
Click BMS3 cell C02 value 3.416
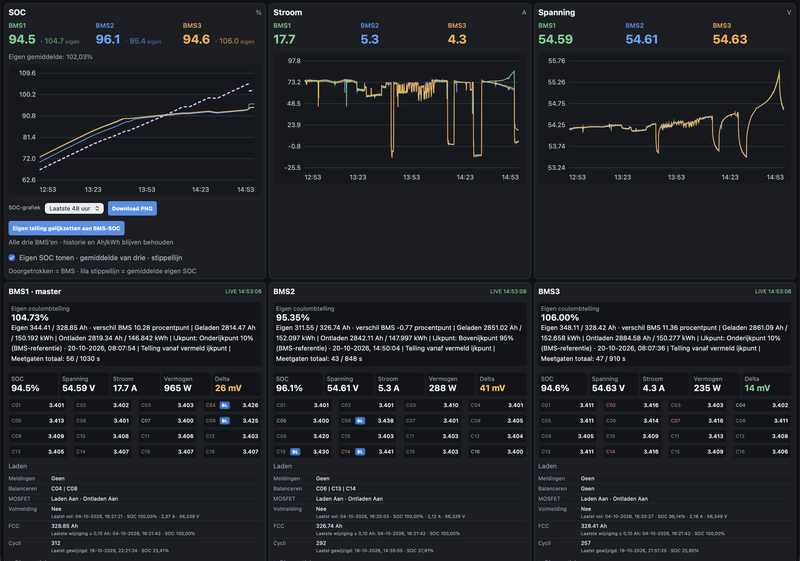tap(651, 405)
